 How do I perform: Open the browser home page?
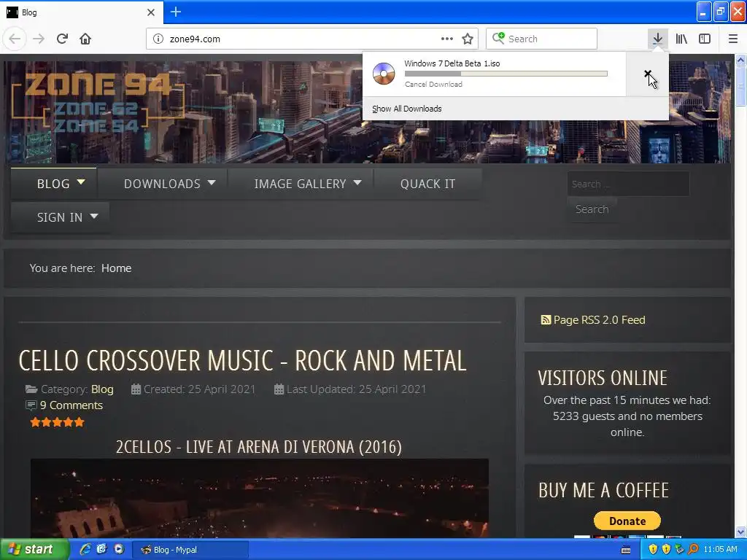[85, 39]
